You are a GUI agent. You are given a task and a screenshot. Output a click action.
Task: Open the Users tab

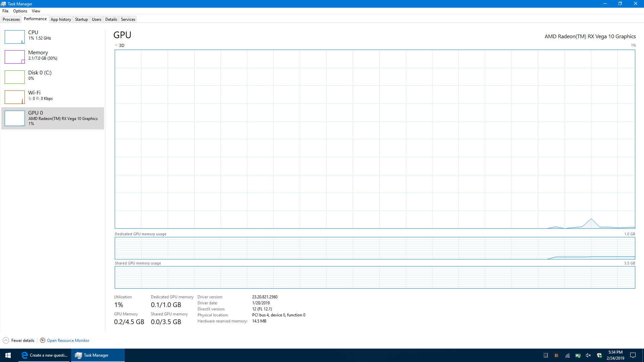97,19
